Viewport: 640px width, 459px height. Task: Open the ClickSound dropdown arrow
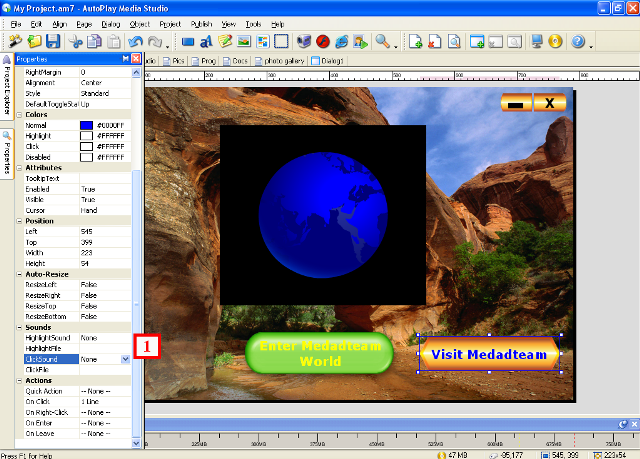[x=125, y=358]
